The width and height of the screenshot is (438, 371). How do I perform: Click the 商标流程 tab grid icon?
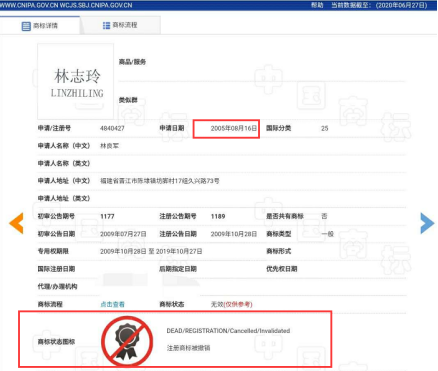pos(106,25)
